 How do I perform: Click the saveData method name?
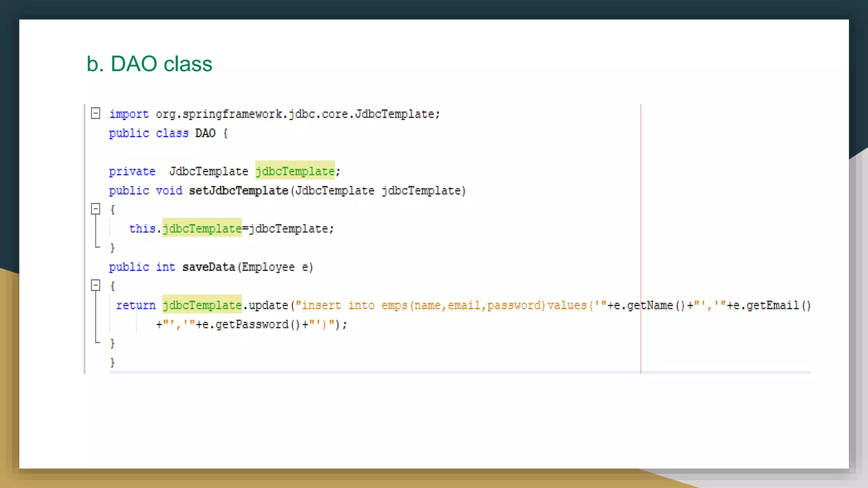(x=209, y=267)
